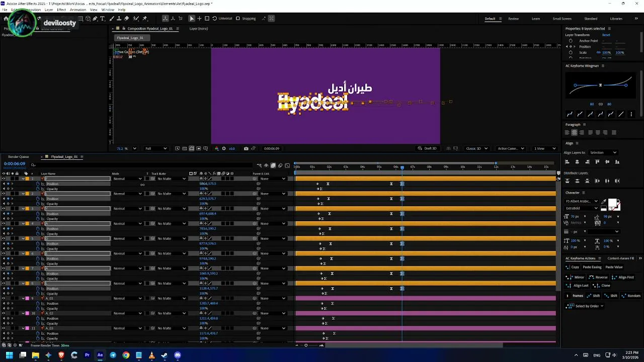Image resolution: width=644 pixels, height=362 pixels.
Task: Open the font family dropdown
Action: [582, 201]
